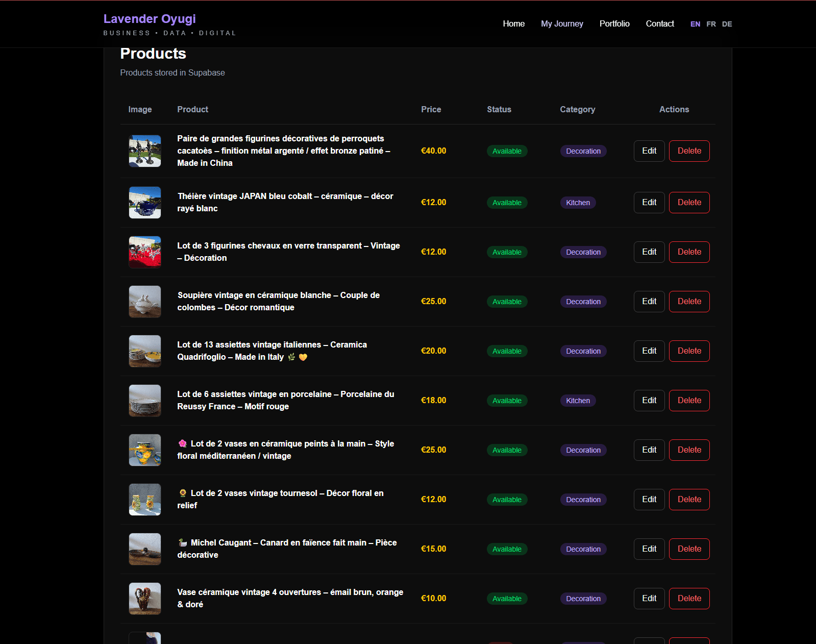The height and width of the screenshot is (644, 816).
Task: Edit the 6 assiettes porcelaine product
Action: 649,401
